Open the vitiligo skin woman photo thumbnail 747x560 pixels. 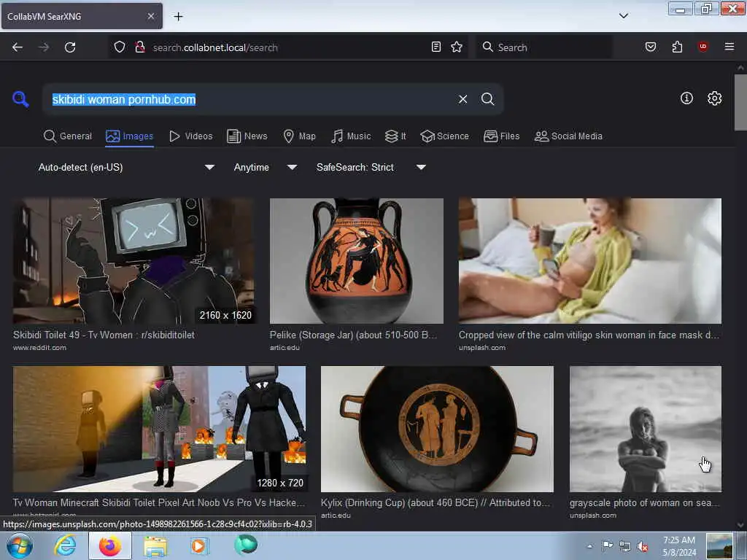(x=589, y=261)
